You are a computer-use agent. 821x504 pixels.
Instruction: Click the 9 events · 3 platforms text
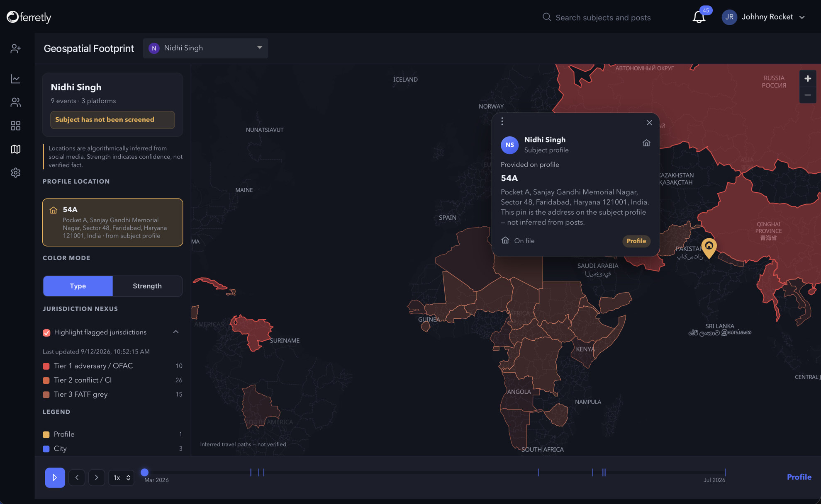(83, 101)
